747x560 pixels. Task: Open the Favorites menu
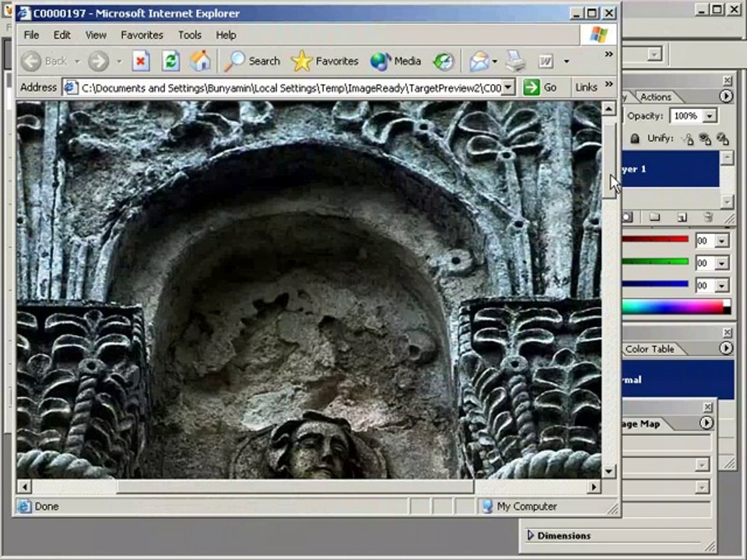point(142,35)
